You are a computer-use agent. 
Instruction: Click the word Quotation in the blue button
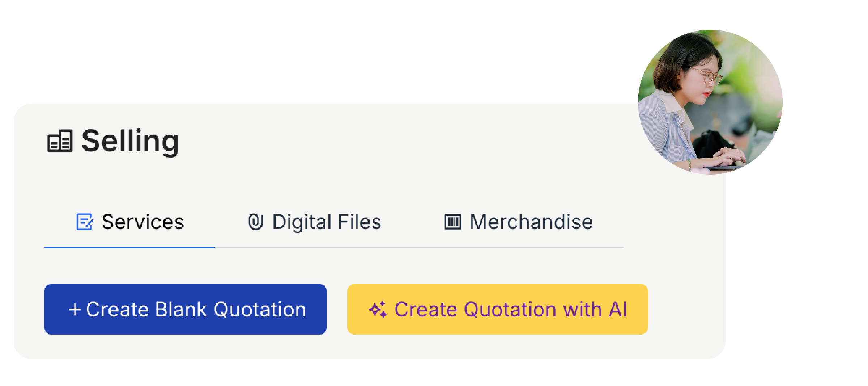click(260, 309)
